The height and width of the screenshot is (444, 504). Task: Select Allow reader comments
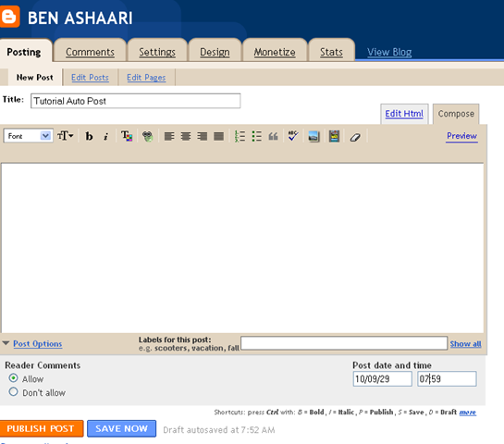[13, 377]
